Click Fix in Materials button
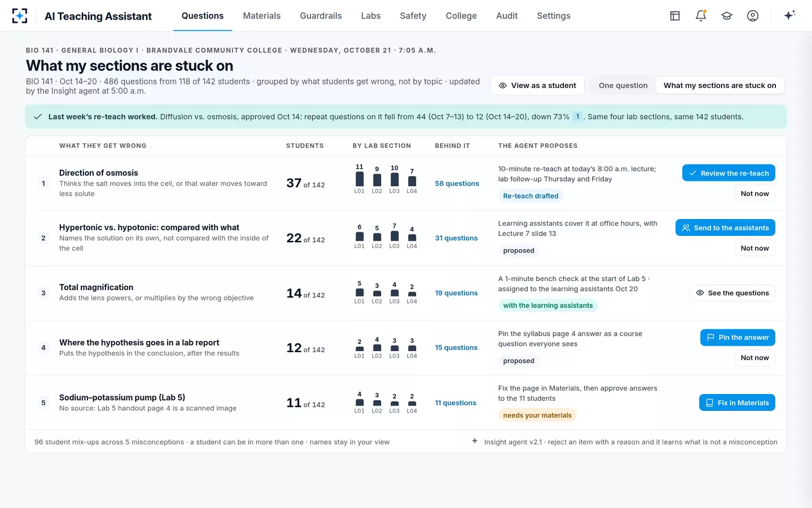The height and width of the screenshot is (508, 812). [x=737, y=403]
